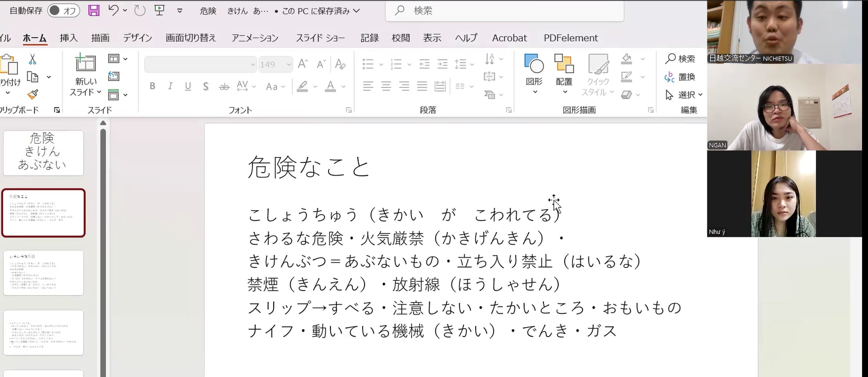This screenshot has height=377, width=868.
Task: Click the Cut scissors icon
Action: [x=33, y=59]
